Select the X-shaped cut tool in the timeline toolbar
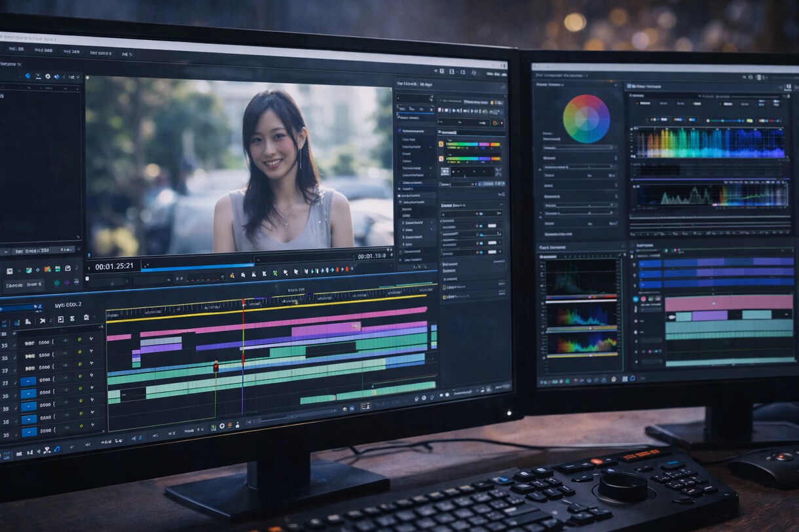 43,320
